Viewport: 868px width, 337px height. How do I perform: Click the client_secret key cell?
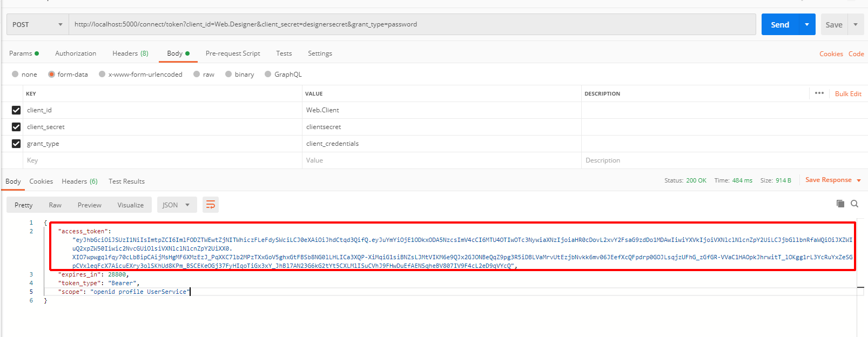click(162, 127)
